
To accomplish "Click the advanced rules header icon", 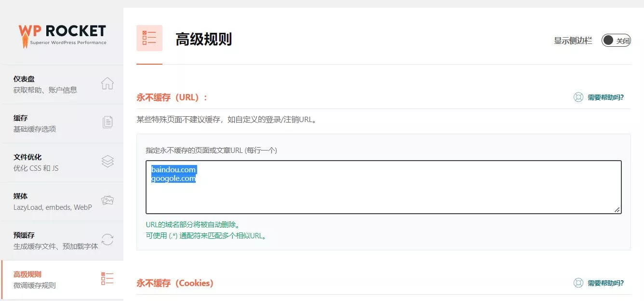I will click(x=149, y=38).
